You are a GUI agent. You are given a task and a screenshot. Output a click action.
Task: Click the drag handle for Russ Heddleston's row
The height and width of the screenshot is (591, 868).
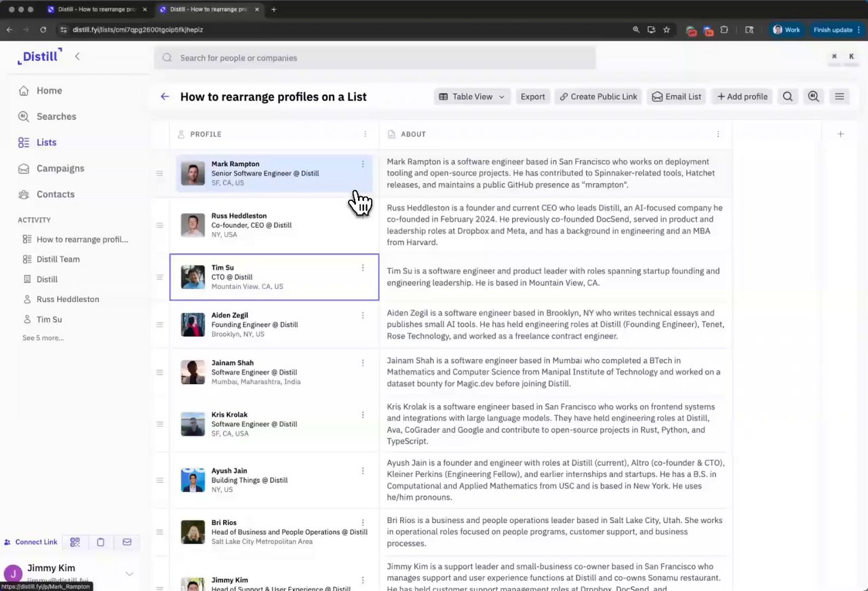[x=159, y=225]
